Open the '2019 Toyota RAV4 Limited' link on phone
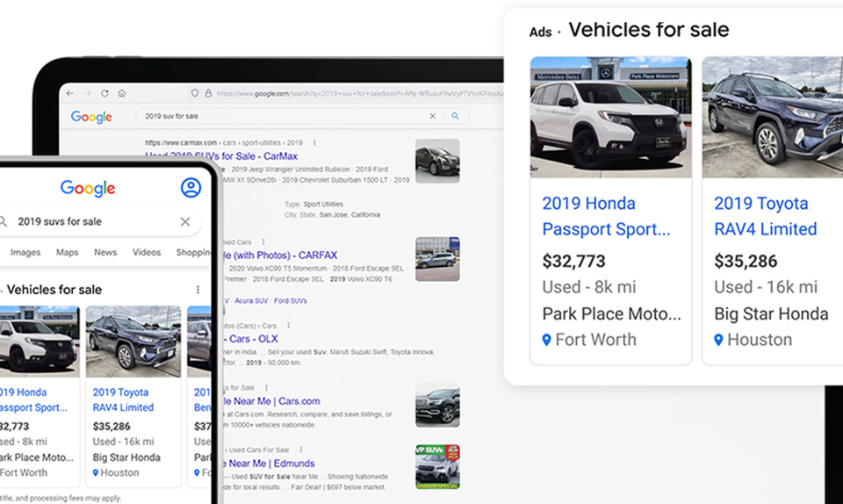 pos(123,400)
